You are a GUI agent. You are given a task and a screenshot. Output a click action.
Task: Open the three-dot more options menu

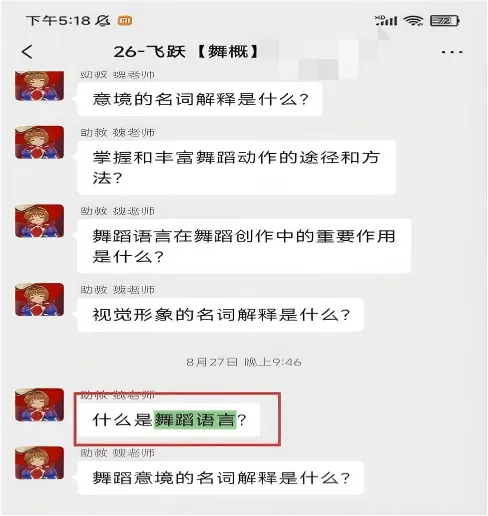click(452, 52)
